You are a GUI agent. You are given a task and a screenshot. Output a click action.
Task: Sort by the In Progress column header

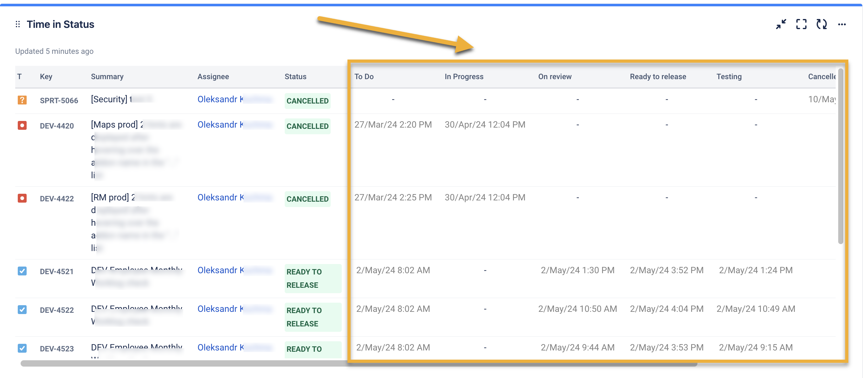click(464, 76)
